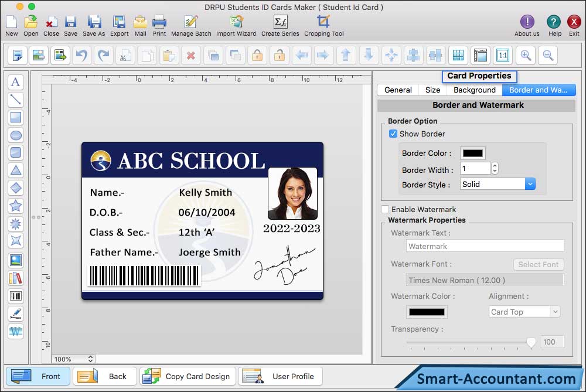Open the 100% zoom level dropdown
The height and width of the screenshot is (392, 586).
coord(73,359)
